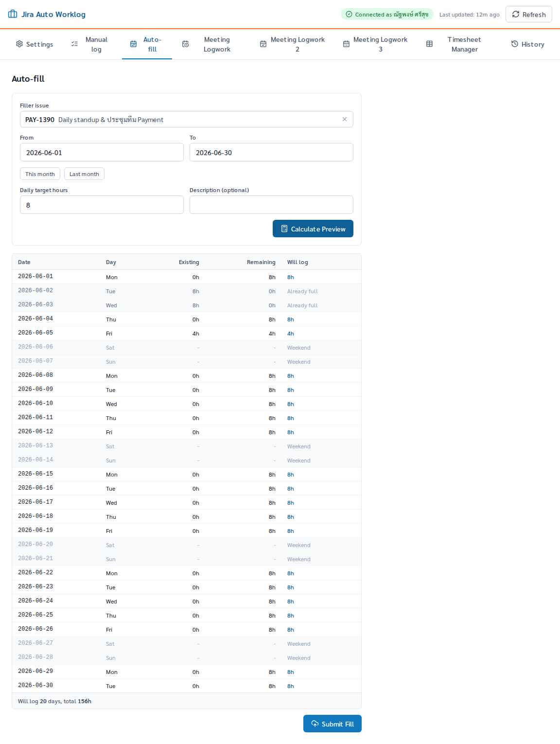Select the 2026-06-19 date cell
560x744 pixels.
point(35,530)
